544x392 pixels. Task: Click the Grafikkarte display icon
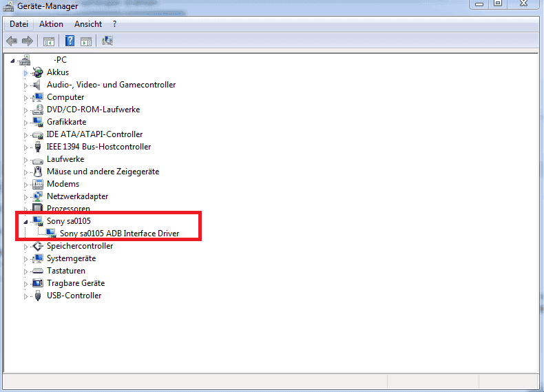pos(37,122)
